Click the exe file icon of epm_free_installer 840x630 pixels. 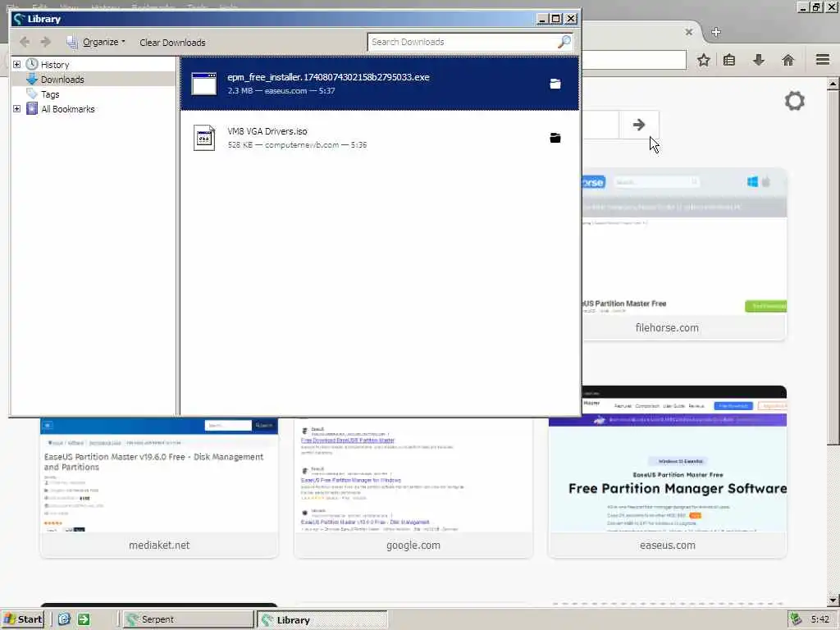tap(204, 84)
